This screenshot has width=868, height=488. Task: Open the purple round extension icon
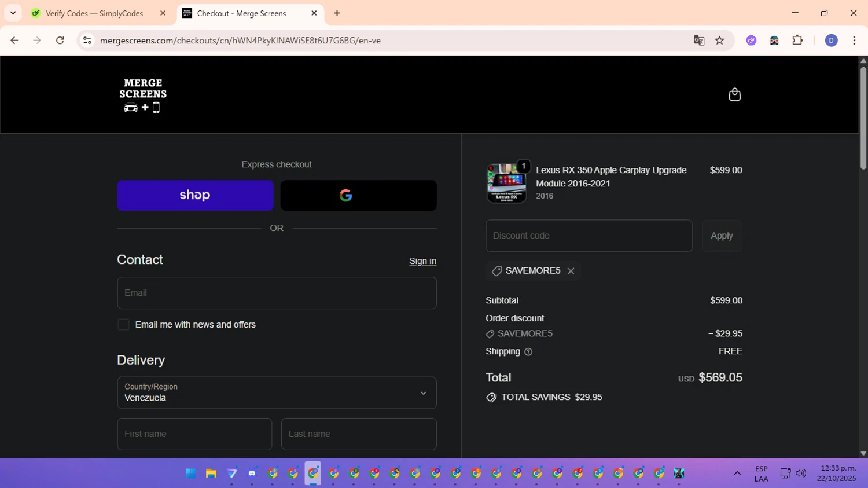pos(751,41)
